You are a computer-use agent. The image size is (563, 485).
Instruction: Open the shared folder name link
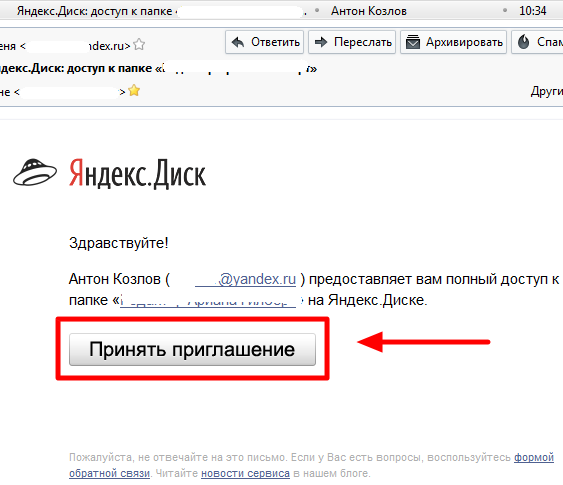[x=208, y=300]
